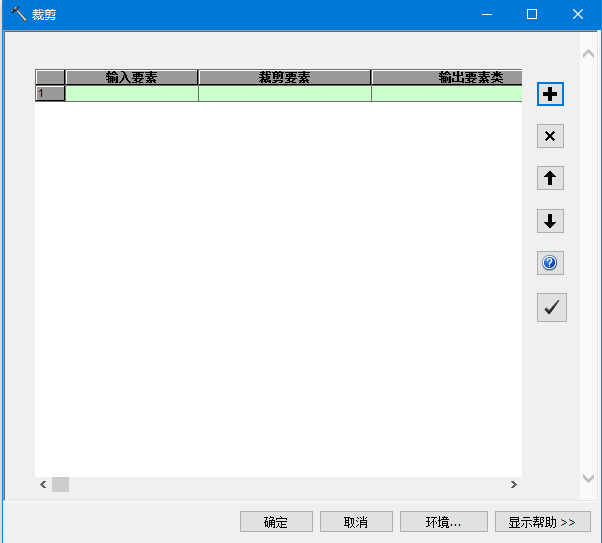602x543 pixels.
Task: Click 确定 to run the clip
Action: (276, 521)
